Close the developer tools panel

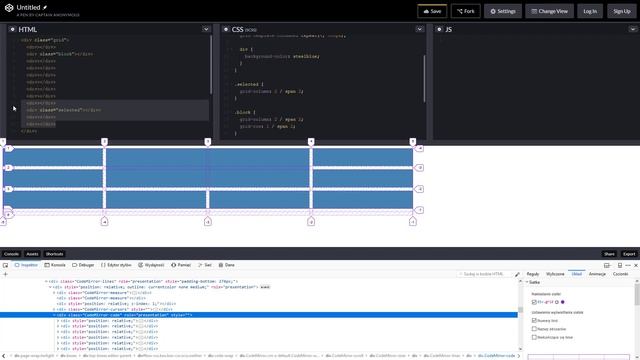[x=636, y=265]
